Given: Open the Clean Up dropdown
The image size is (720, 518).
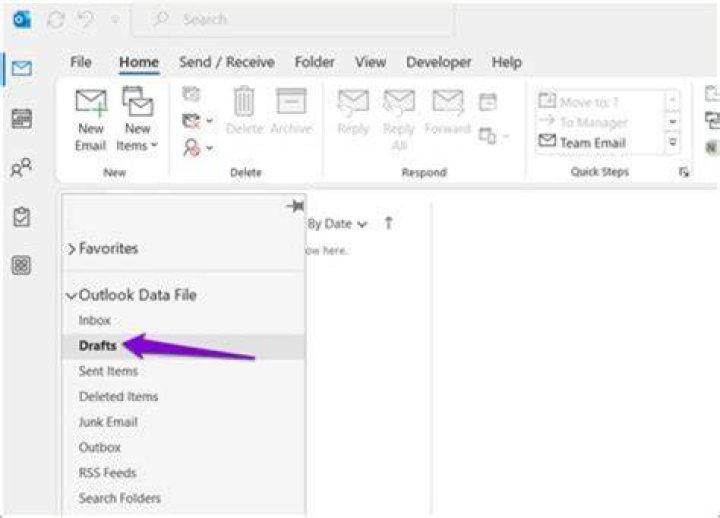Looking at the screenshot, I should (x=197, y=121).
